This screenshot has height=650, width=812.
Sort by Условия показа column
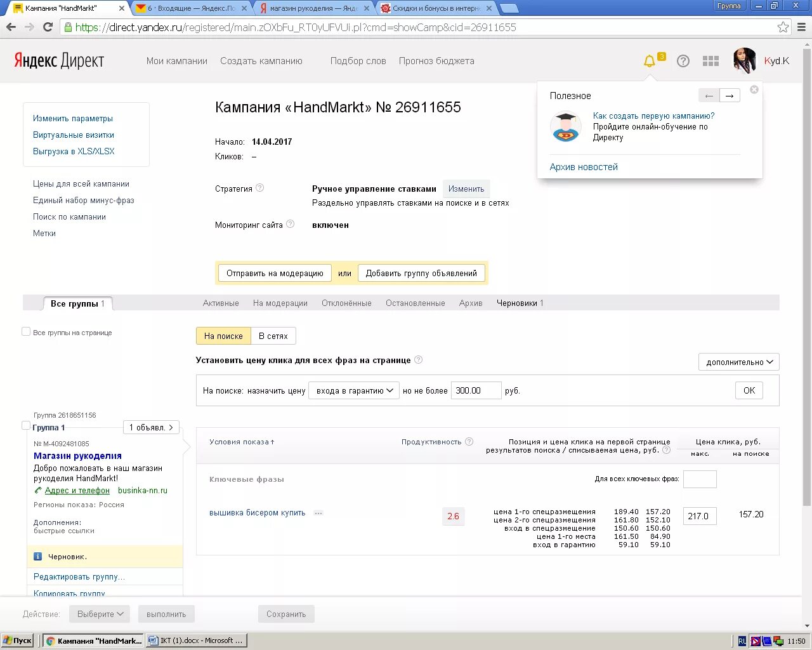[242, 442]
